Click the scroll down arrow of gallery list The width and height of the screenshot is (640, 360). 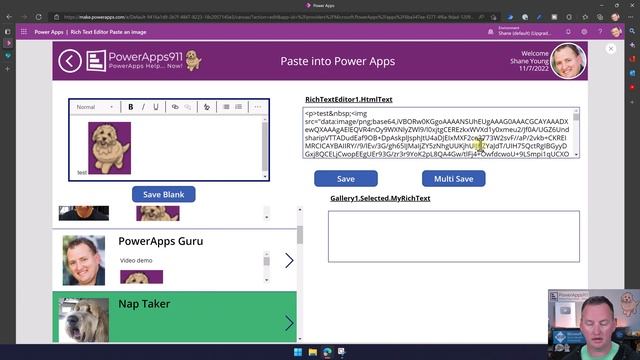(x=300, y=338)
